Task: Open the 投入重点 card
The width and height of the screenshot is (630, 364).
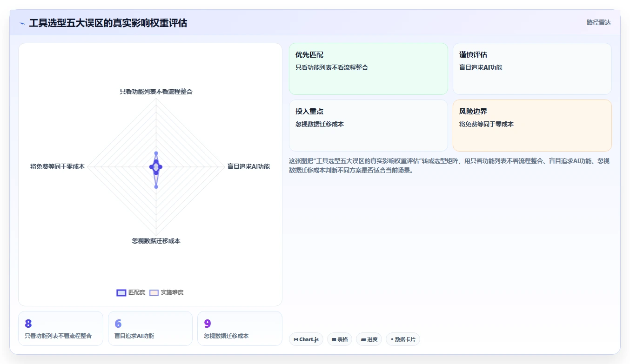Action: [x=369, y=126]
